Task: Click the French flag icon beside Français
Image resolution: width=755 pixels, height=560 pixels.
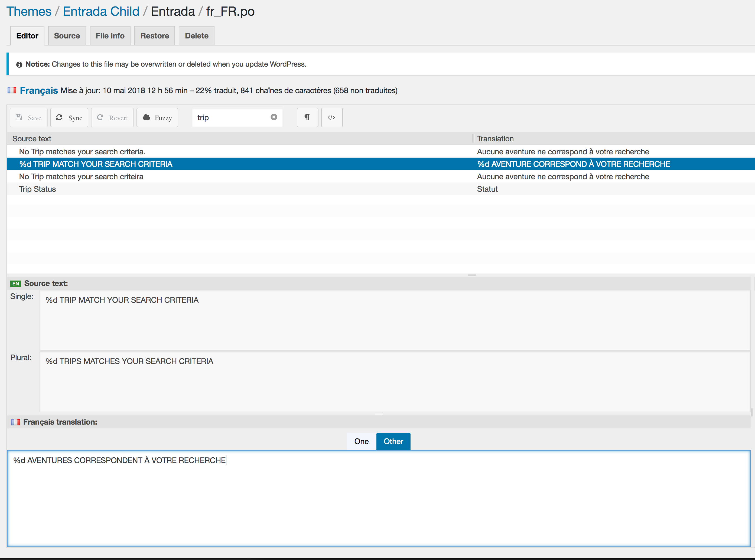Action: [12, 90]
